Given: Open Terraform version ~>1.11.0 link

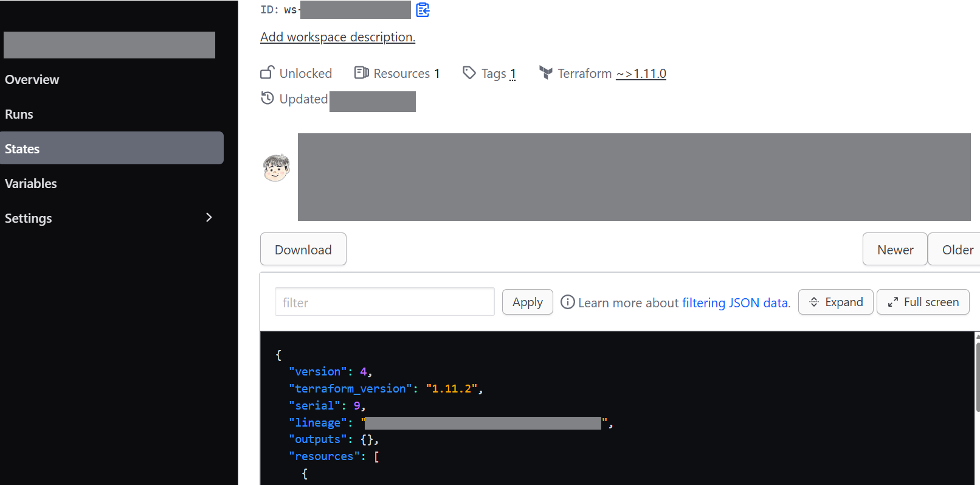Looking at the screenshot, I should tap(641, 74).
